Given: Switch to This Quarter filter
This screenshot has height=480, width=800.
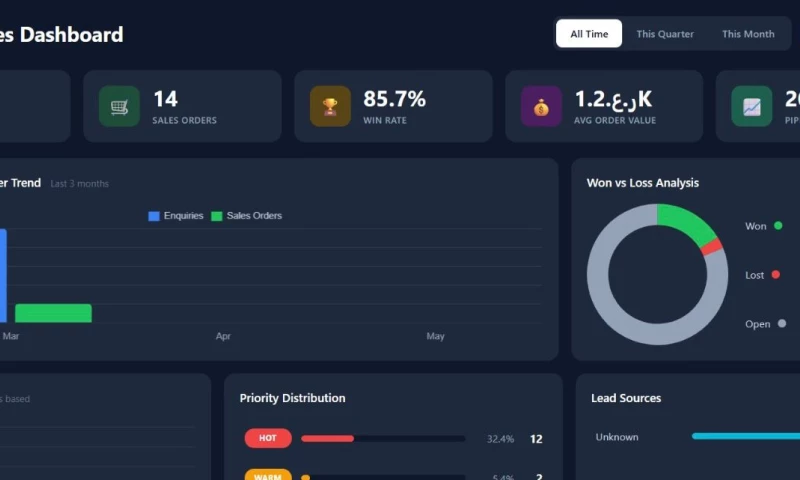Looking at the screenshot, I should pos(665,34).
